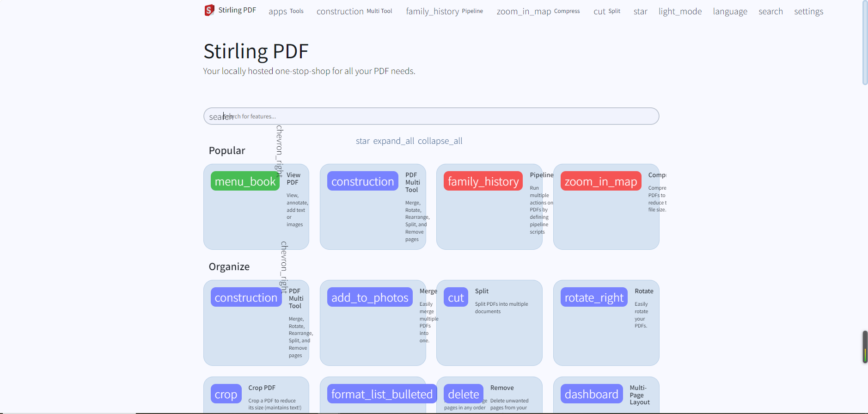Click the menu_book View PDF icon

(245, 181)
